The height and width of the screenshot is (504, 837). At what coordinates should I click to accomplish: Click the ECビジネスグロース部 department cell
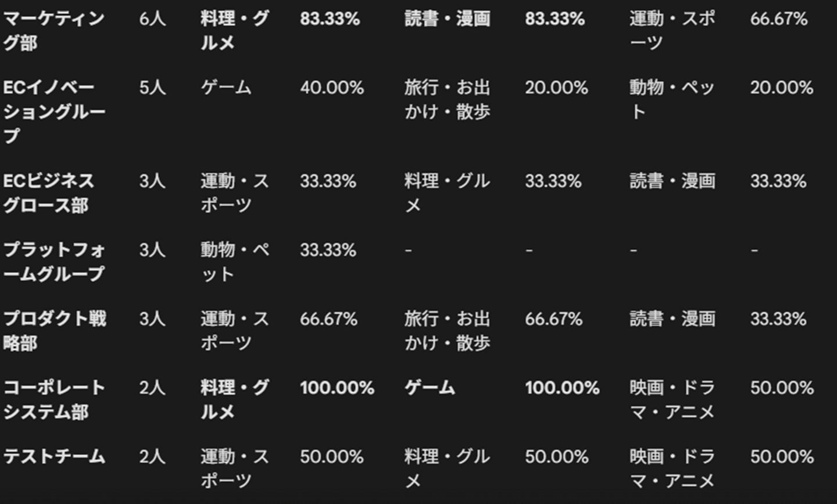click(48, 192)
